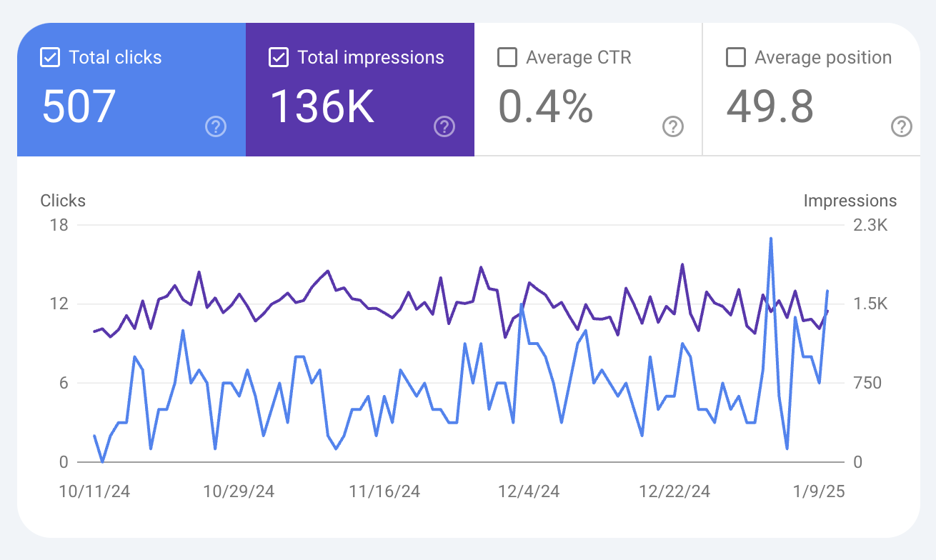Screen dimensions: 936x560
Task: Open help icon on Average position card
Action: coord(902,127)
